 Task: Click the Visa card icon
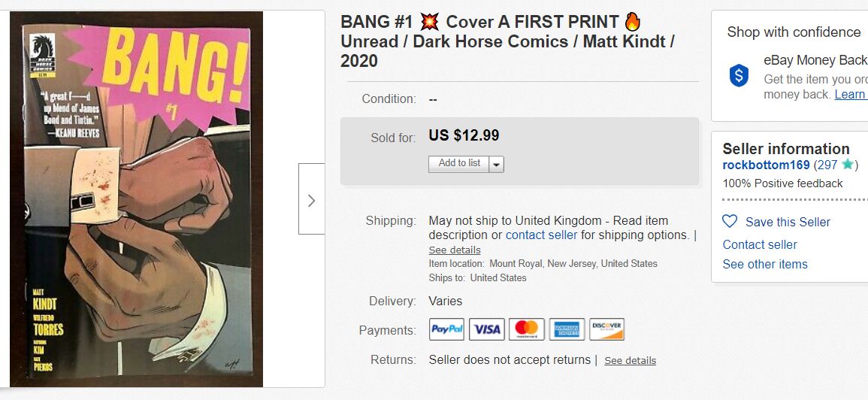click(x=486, y=329)
